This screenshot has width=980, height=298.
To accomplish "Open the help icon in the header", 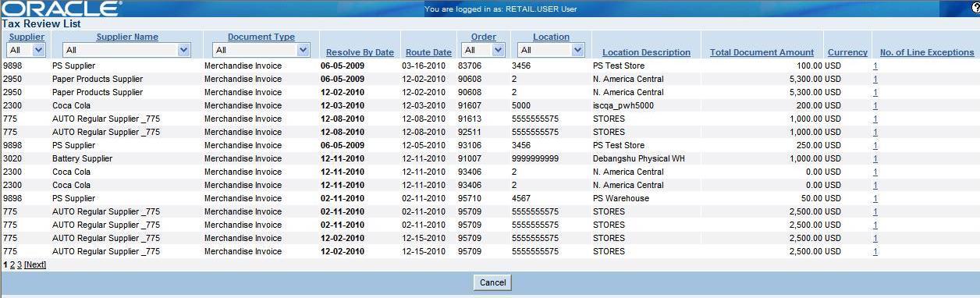I will [x=975, y=8].
